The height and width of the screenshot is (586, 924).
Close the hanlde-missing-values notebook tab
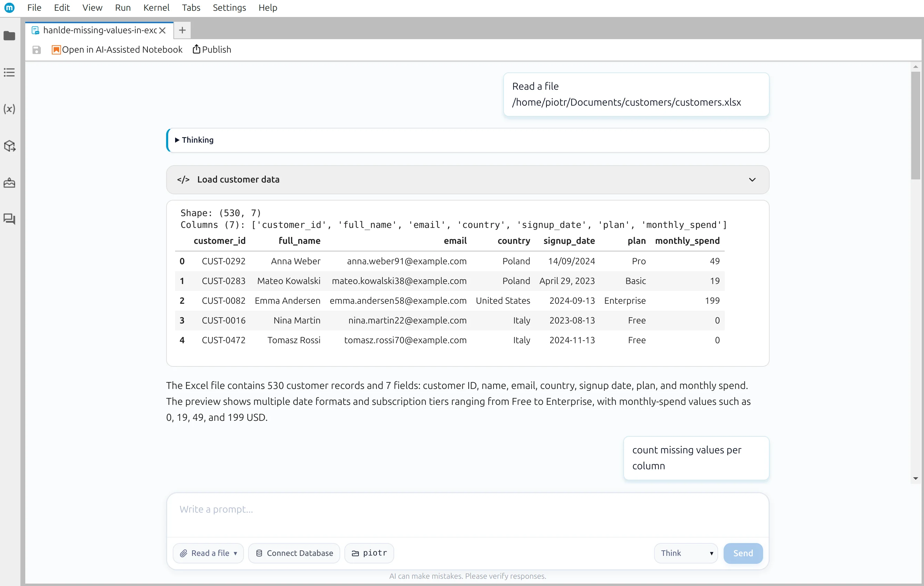tap(163, 30)
